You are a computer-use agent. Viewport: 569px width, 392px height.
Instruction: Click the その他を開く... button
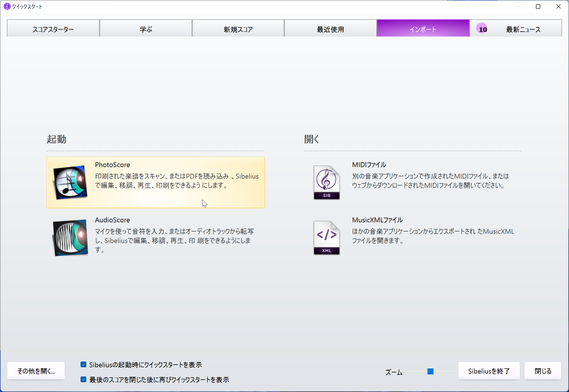[36, 371]
